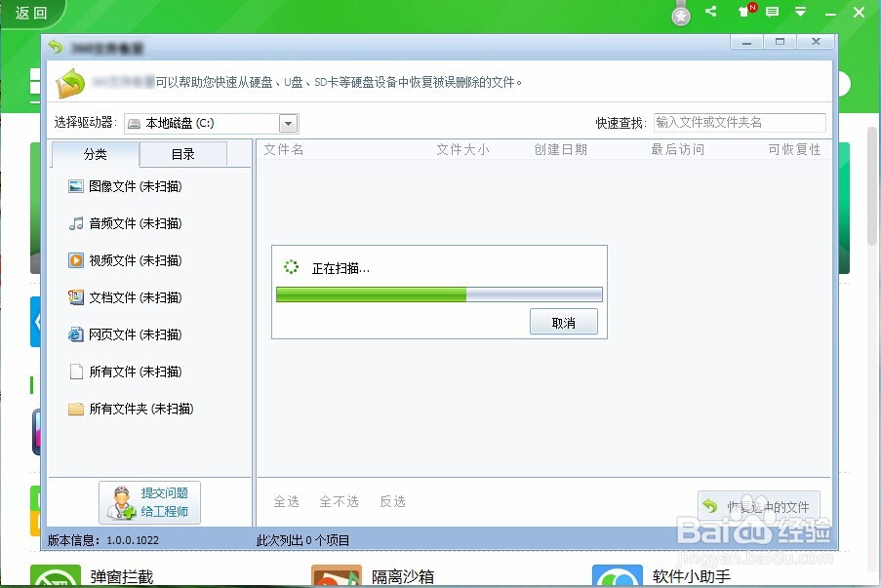Switch to the 目录 tab
Viewport: 881px width, 588px height.
coord(184,154)
